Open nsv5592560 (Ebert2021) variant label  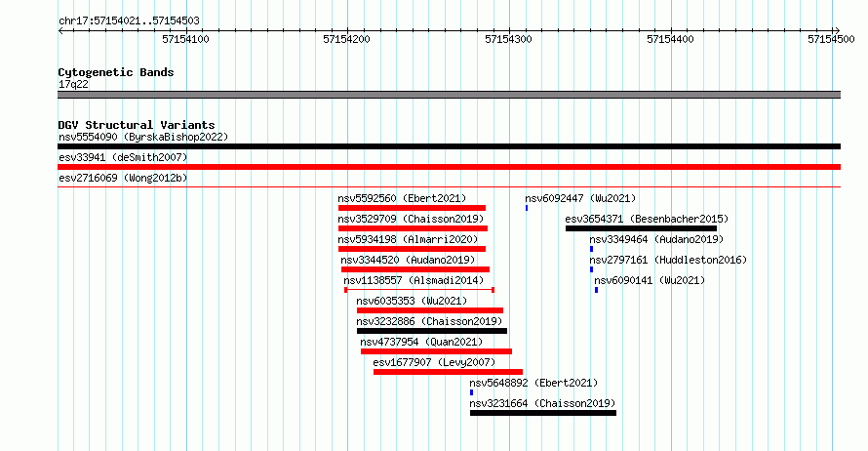402,198
